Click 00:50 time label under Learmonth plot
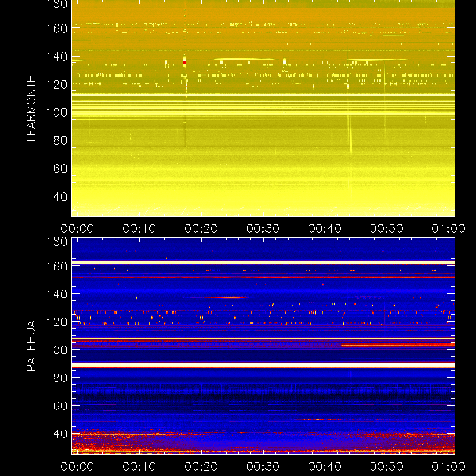Image resolution: width=476 pixels, height=476 pixels. [x=386, y=228]
